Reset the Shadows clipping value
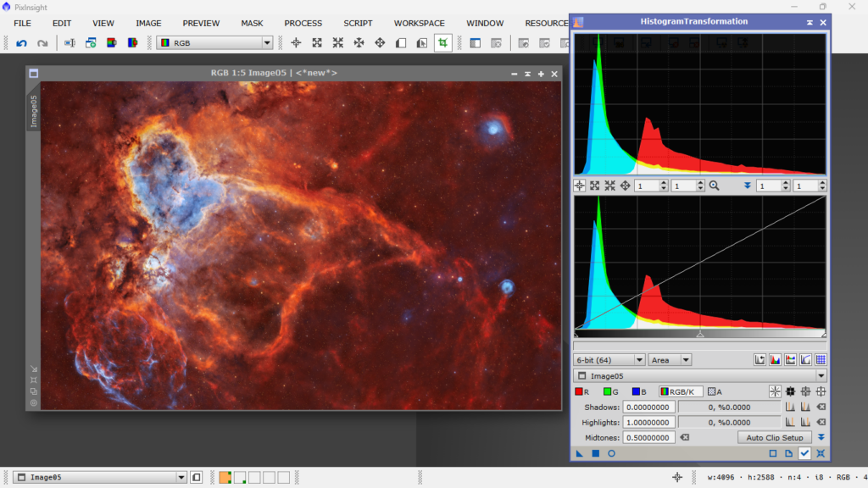 [x=821, y=408]
